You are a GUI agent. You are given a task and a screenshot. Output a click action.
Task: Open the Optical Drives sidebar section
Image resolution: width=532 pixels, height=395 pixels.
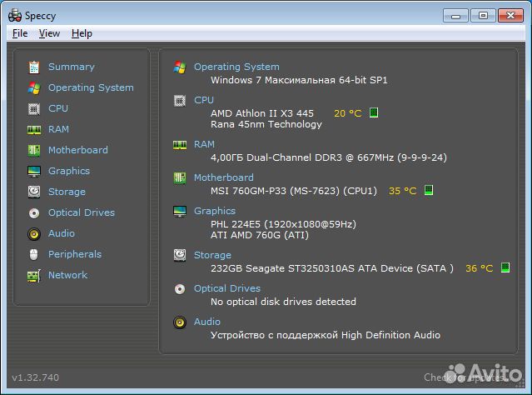(x=81, y=212)
